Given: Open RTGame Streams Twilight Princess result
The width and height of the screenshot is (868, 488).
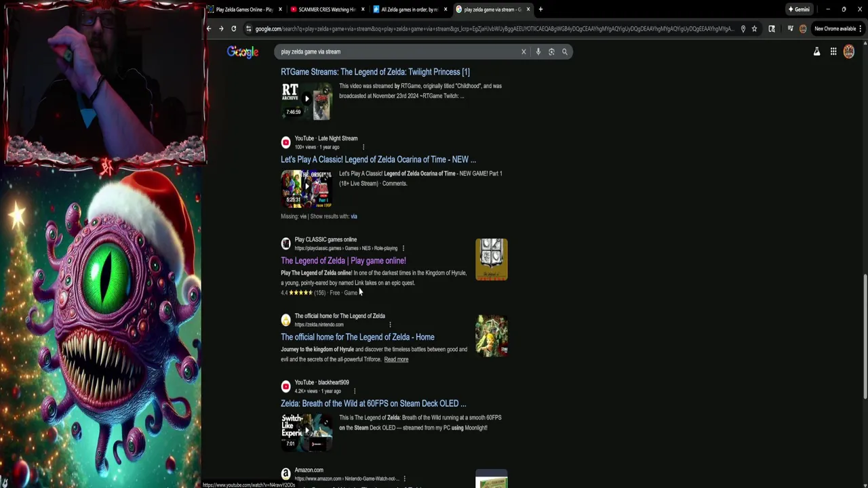Looking at the screenshot, I should [x=375, y=72].
